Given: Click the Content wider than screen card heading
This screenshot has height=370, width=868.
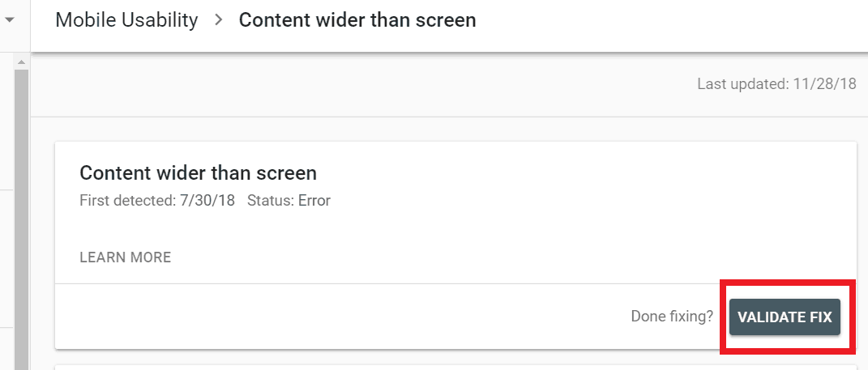Looking at the screenshot, I should [x=198, y=172].
